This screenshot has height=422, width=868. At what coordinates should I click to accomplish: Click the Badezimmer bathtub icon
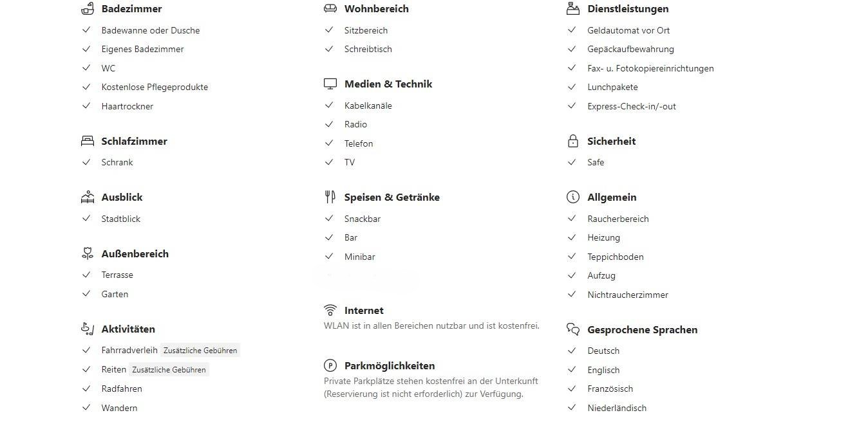tap(88, 8)
